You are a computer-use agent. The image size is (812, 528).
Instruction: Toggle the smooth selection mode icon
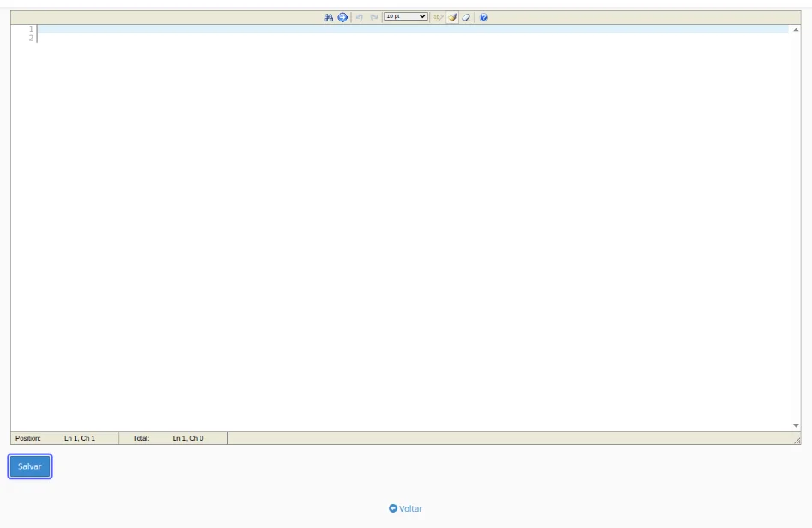[x=438, y=18]
